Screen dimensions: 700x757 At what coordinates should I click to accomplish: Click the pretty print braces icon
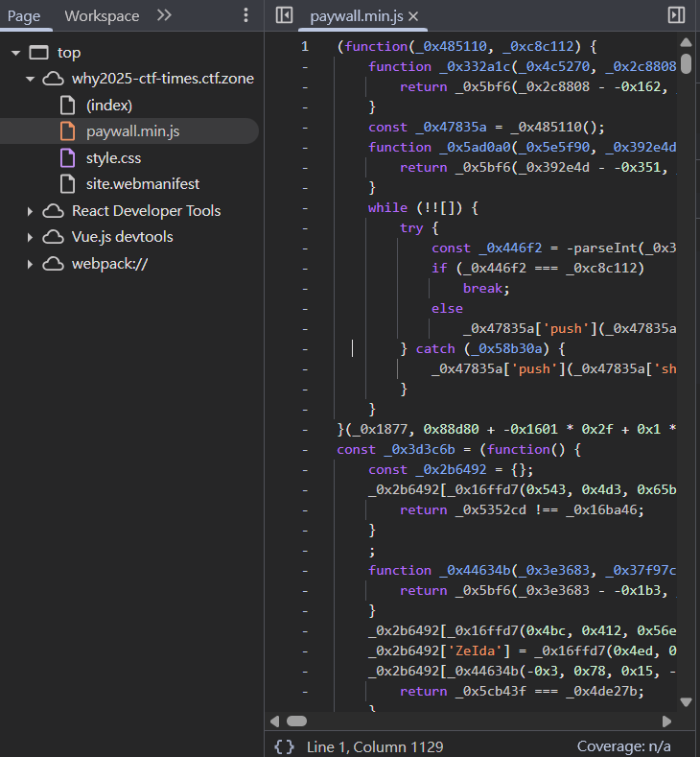tap(284, 746)
